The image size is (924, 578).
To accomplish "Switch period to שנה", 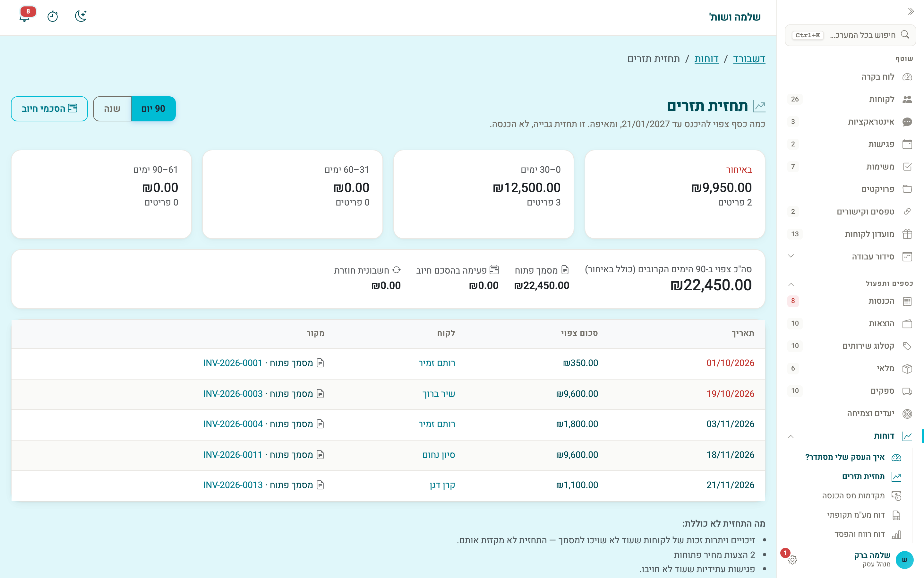I will click(112, 109).
